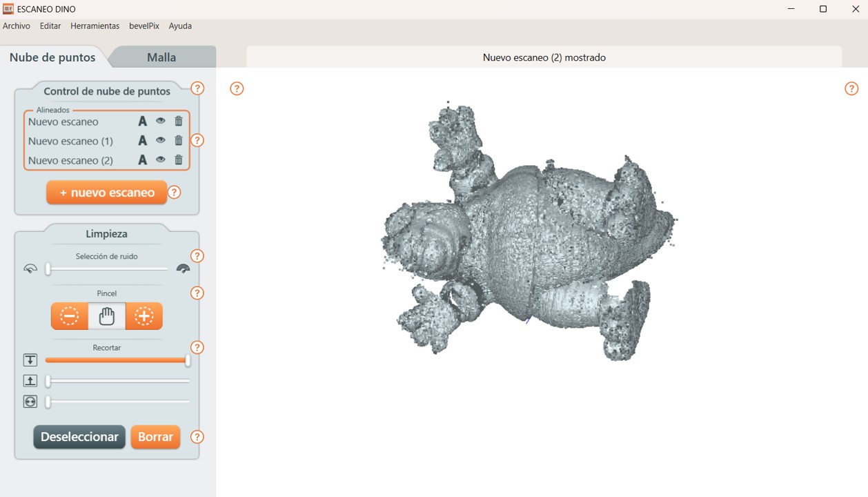Toggle visibility eye of Nuevo escaneo (1)
868x497 pixels.
(x=161, y=140)
